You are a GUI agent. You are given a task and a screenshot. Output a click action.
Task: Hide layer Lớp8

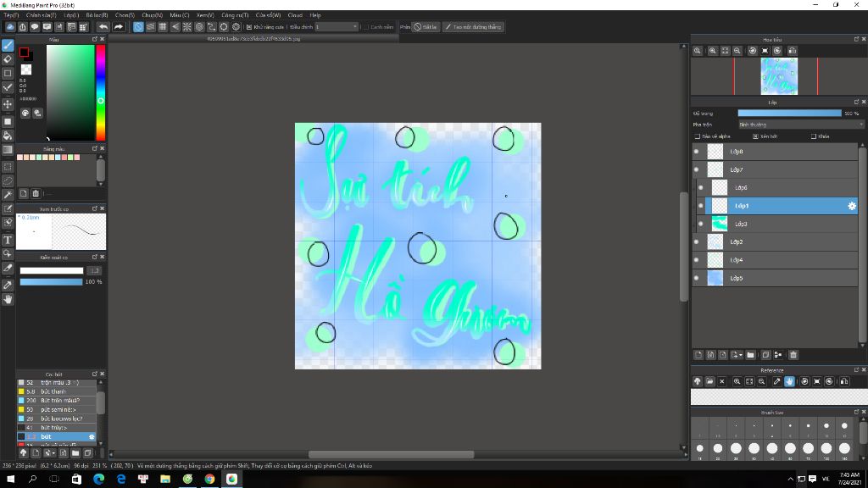[697, 151]
